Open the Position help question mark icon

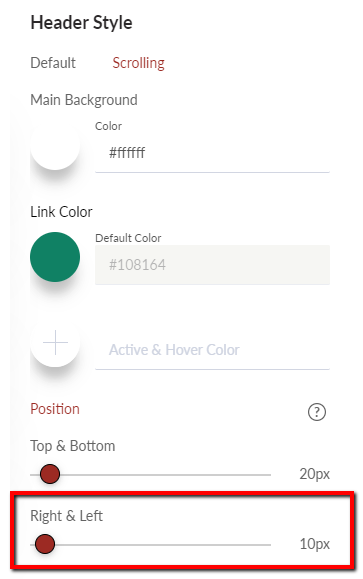click(x=316, y=412)
